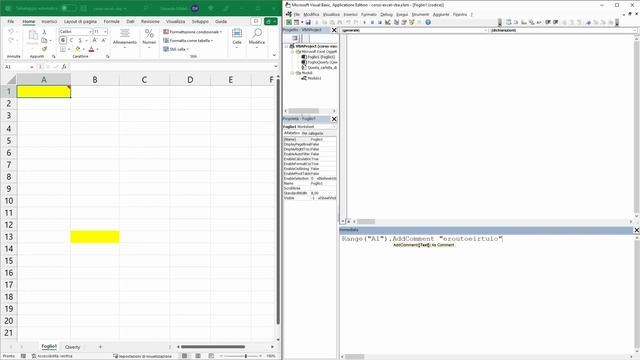Click the Copy icon in Excel ribbon

pyautogui.click(x=44, y=40)
